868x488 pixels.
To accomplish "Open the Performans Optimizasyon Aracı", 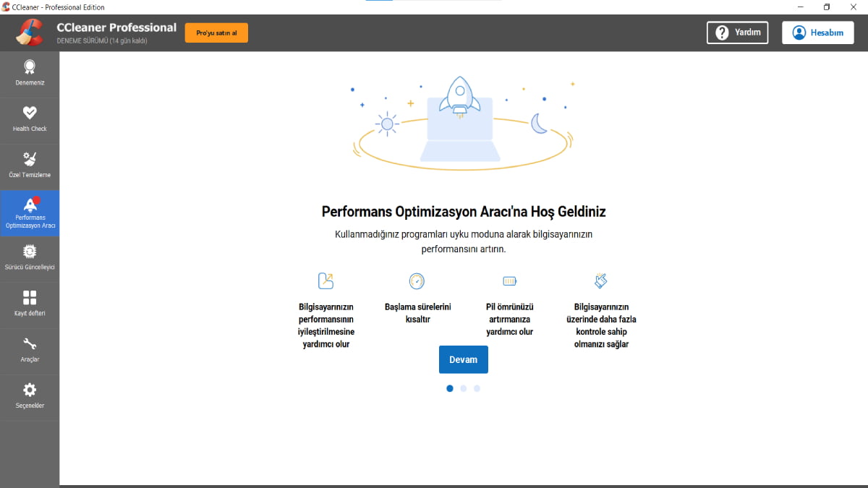I will [30, 213].
